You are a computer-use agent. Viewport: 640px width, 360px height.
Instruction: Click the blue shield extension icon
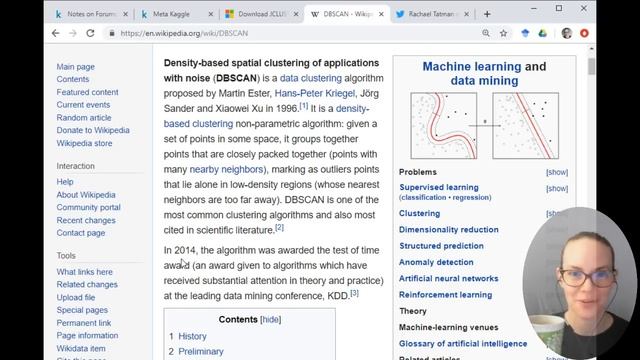pos(525,33)
